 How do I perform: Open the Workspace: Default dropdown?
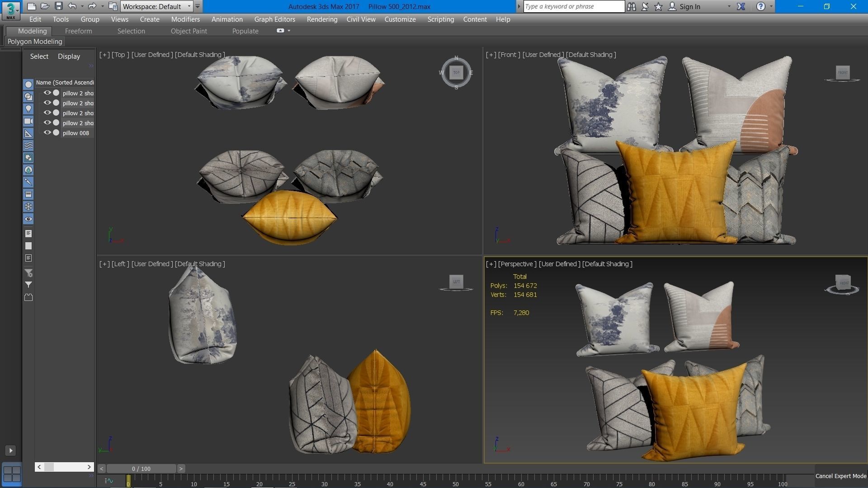click(157, 6)
